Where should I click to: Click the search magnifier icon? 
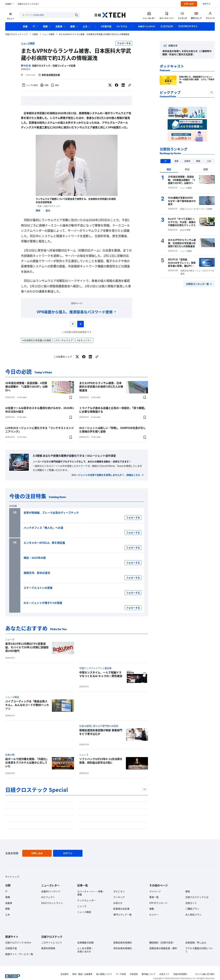coord(76,15)
